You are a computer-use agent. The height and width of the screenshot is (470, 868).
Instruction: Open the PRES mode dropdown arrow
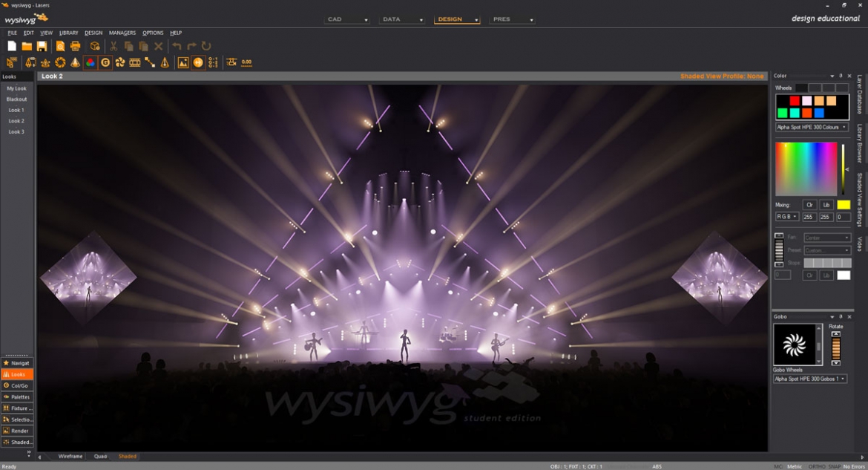click(x=531, y=20)
